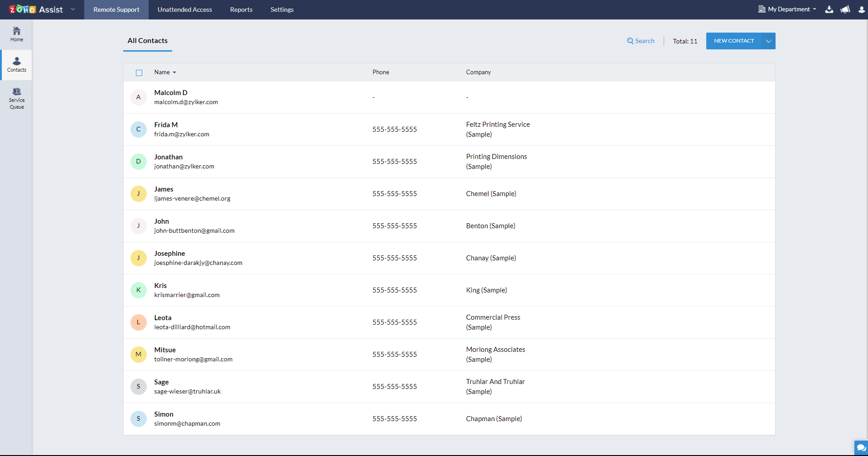Open the Contacts panel in the sidebar
This screenshot has height=456, width=868.
(x=16, y=64)
